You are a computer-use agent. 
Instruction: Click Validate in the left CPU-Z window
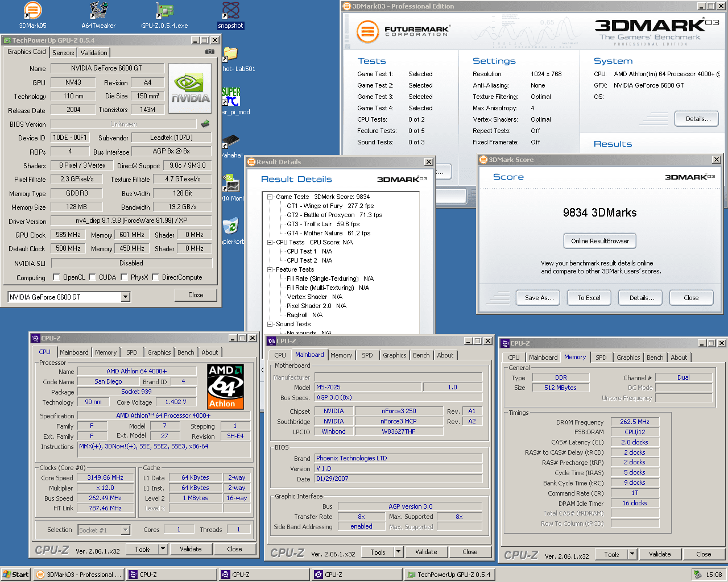[x=191, y=549]
